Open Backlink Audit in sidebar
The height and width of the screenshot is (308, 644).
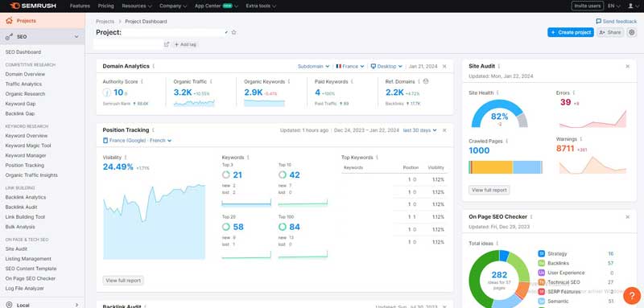click(x=22, y=207)
